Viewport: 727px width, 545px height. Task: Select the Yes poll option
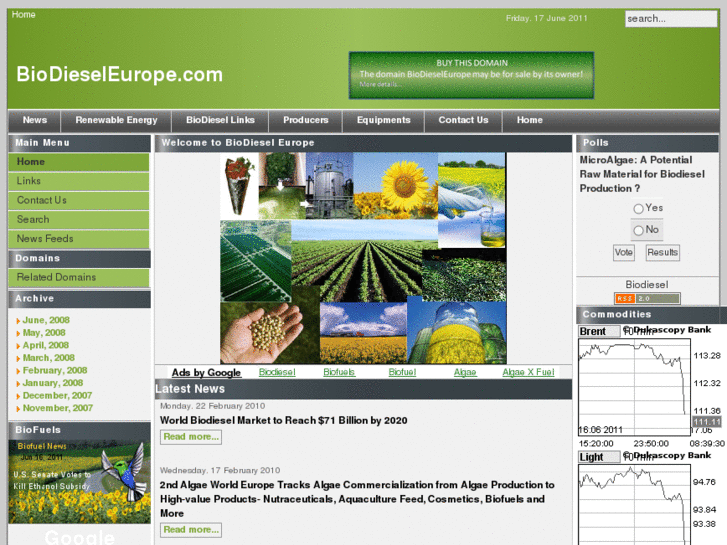(x=638, y=209)
